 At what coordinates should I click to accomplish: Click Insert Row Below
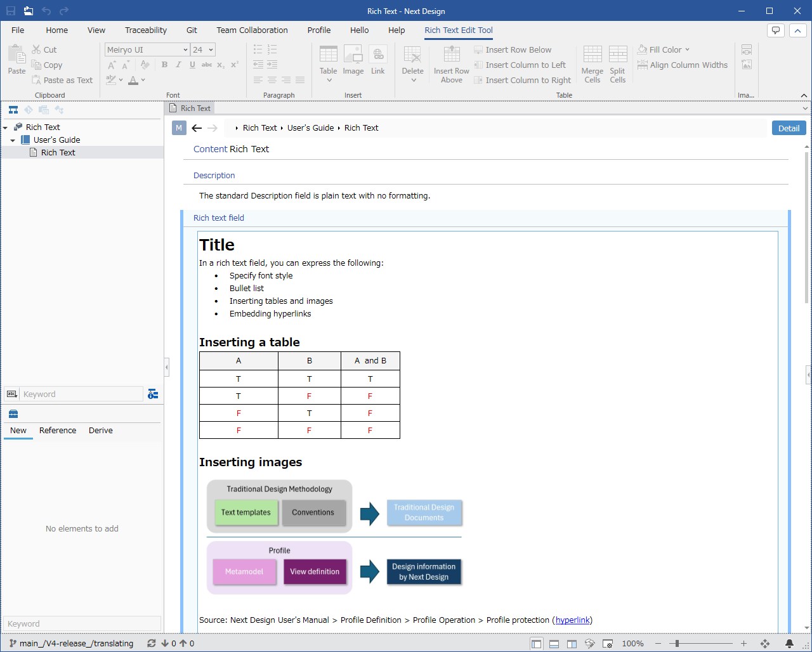click(513, 49)
